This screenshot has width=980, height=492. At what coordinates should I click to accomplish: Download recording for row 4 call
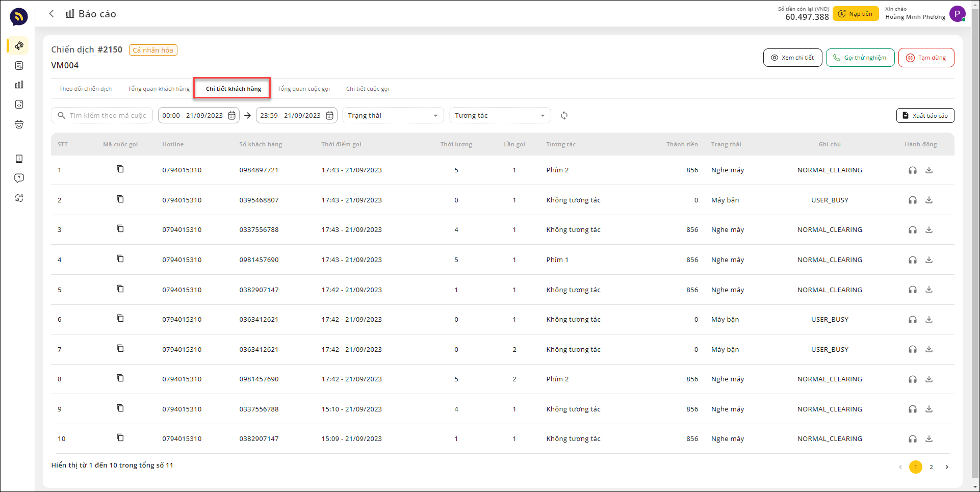[x=929, y=260]
